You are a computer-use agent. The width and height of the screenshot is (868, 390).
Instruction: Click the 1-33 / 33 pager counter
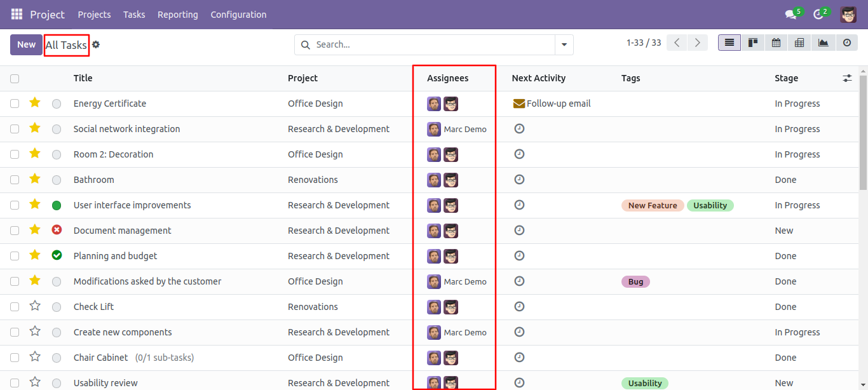point(644,43)
